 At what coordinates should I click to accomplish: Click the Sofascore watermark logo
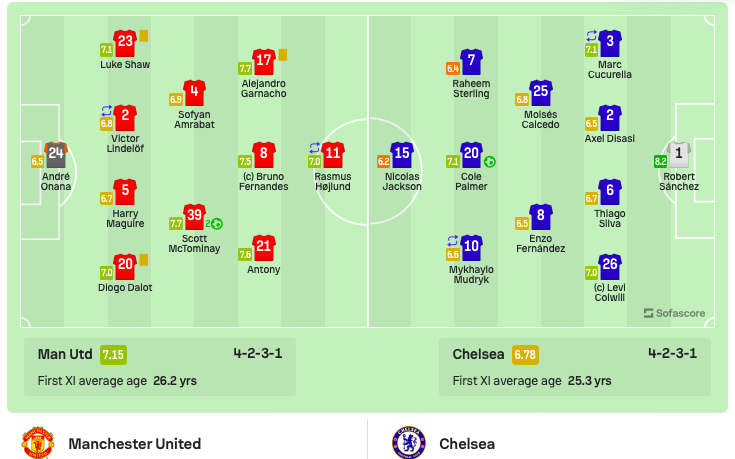pos(674,313)
